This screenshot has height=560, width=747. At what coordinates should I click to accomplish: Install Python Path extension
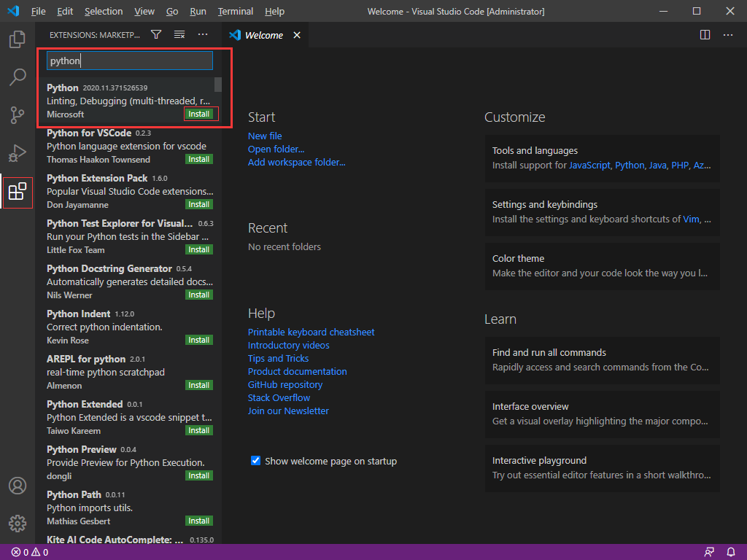coord(198,521)
